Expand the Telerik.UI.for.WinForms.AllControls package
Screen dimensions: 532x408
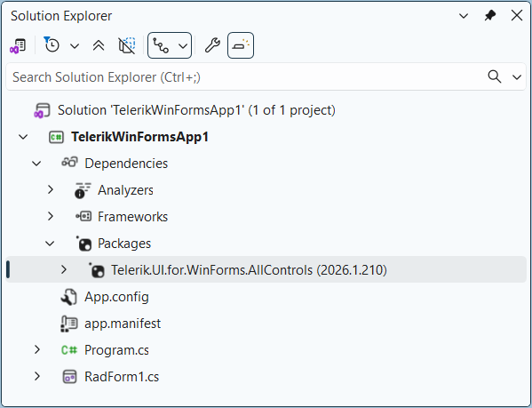click(64, 269)
